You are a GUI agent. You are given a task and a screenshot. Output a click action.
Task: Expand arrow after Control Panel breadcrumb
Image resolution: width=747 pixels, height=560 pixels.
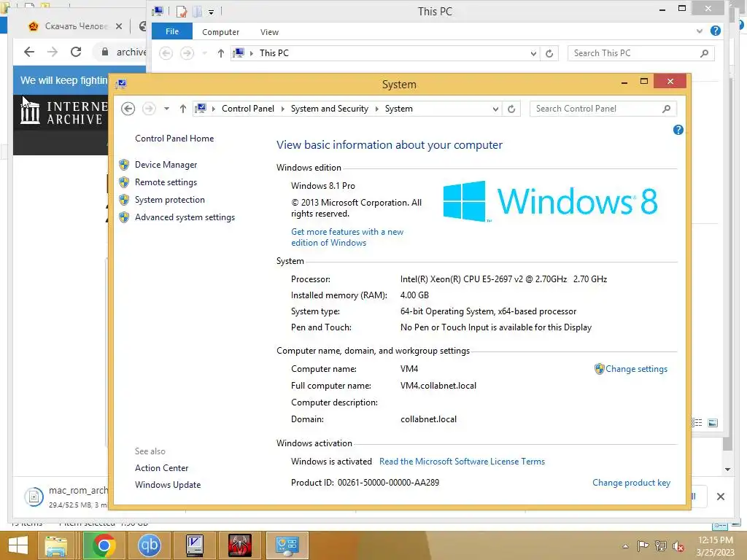click(283, 109)
